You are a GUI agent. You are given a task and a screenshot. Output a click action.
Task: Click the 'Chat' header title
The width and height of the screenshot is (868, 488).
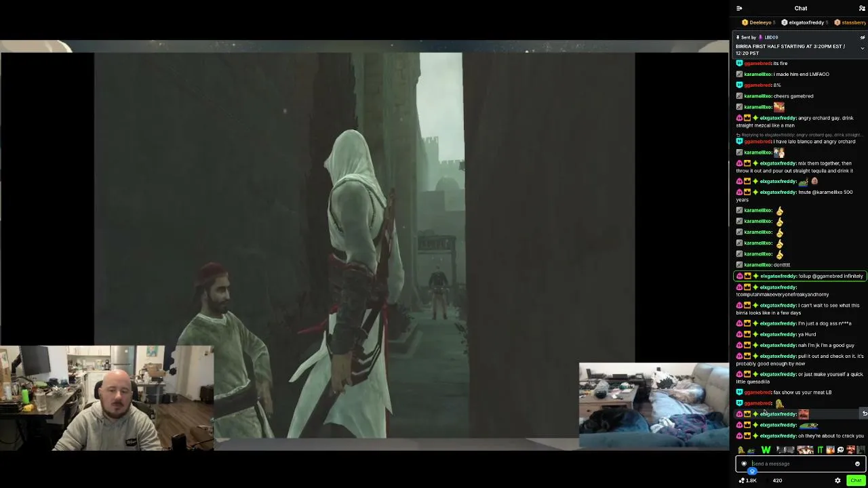[801, 8]
